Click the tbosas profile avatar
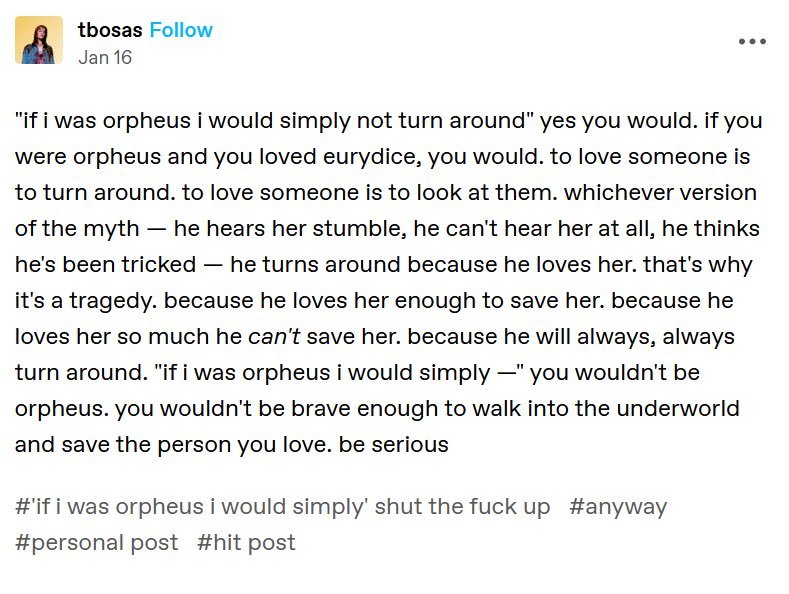789x594 pixels. 39,40
